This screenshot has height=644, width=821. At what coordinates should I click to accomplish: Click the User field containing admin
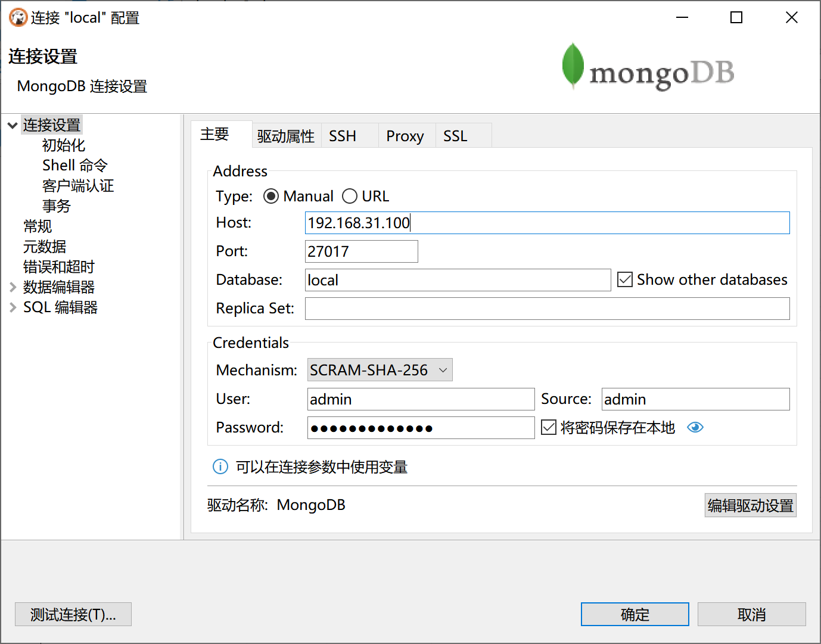pyautogui.click(x=421, y=399)
